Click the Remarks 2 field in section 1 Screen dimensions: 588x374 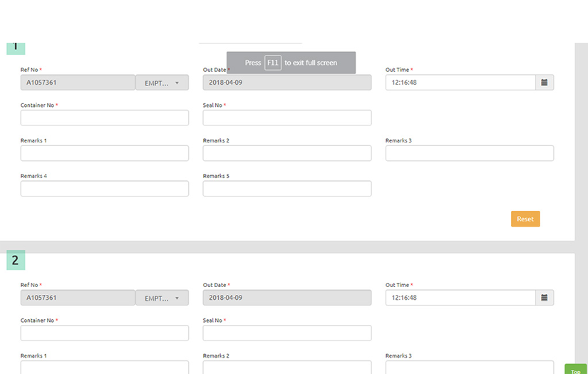(287, 153)
